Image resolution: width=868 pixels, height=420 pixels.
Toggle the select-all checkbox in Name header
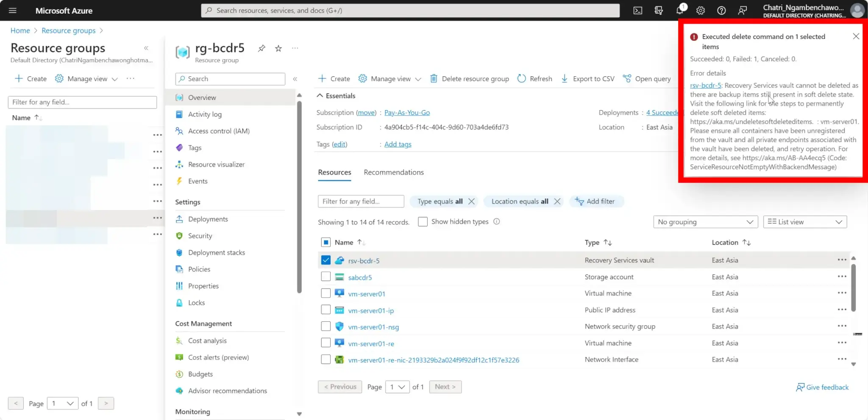[325, 242]
